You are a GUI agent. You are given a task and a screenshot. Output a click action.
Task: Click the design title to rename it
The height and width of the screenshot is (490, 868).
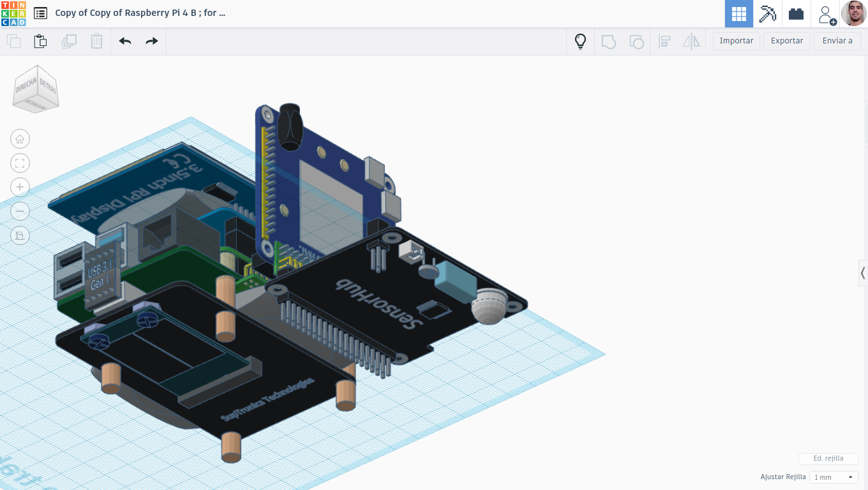point(140,13)
